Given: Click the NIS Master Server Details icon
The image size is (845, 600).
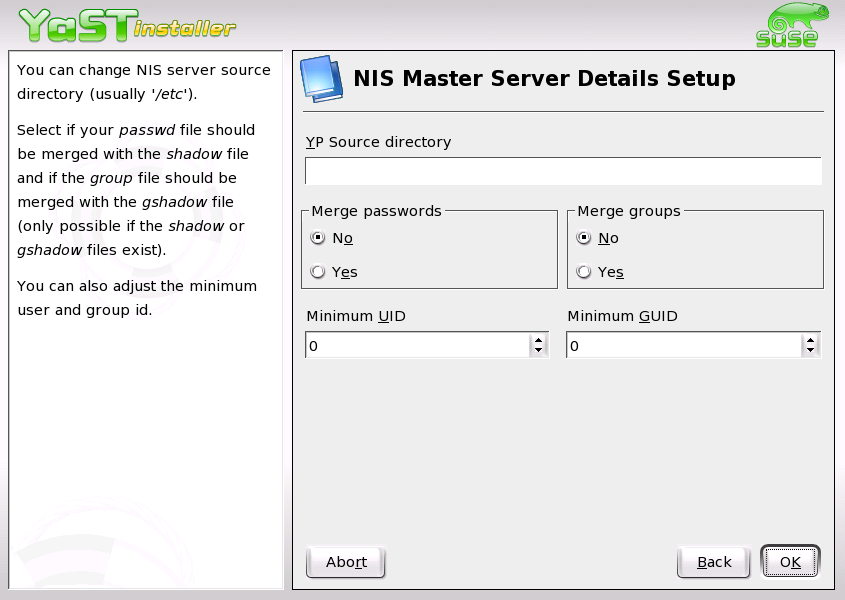Looking at the screenshot, I should tap(322, 77).
